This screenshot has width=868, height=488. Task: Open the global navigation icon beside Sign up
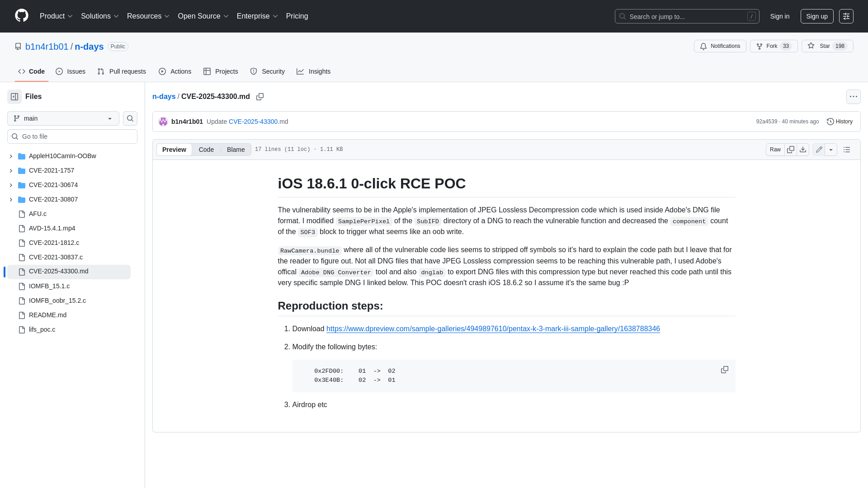[x=846, y=16]
